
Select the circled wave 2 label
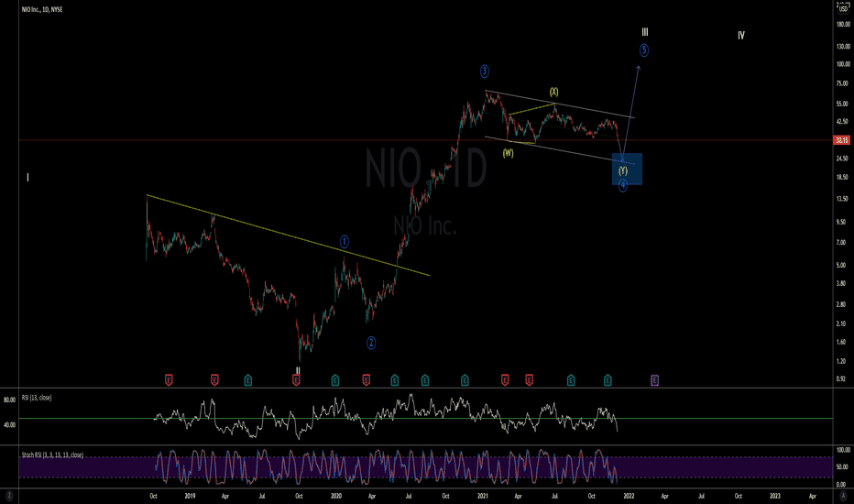point(371,343)
